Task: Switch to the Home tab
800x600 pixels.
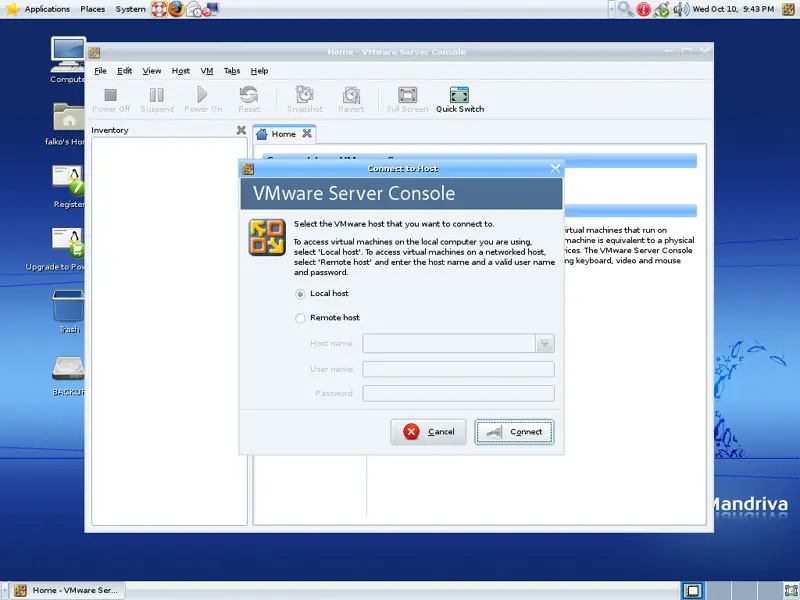Action: [x=283, y=134]
